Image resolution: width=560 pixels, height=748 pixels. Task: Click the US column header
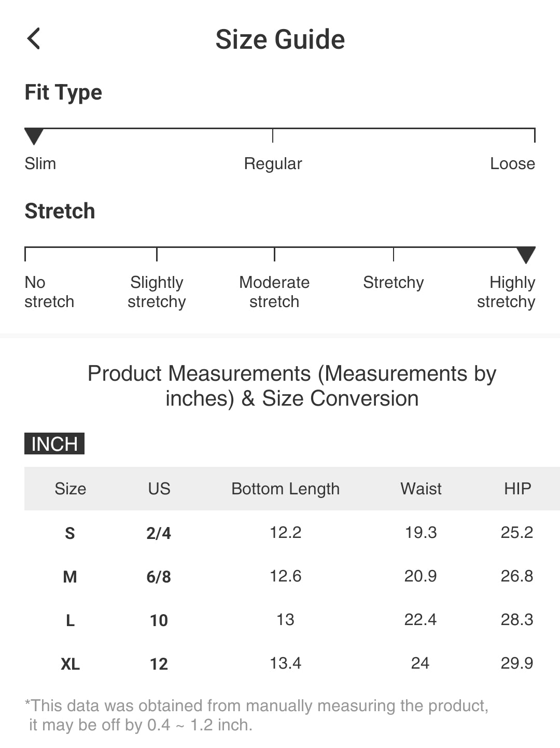coord(159,489)
